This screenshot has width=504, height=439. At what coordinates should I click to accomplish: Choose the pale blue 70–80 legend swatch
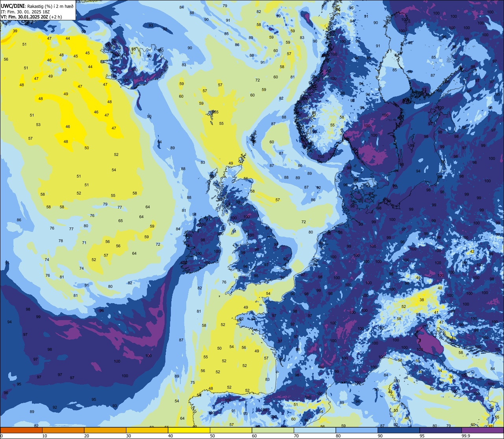click(x=315, y=430)
